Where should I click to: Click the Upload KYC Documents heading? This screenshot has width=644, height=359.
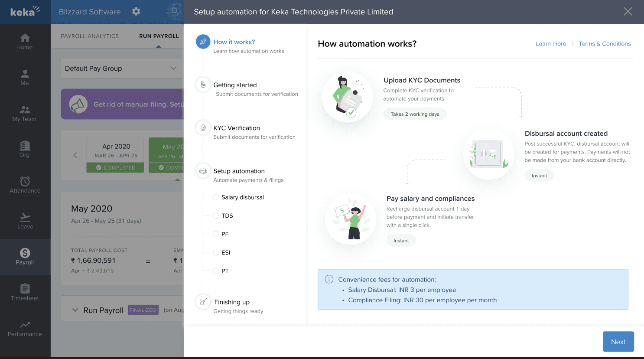coord(422,80)
